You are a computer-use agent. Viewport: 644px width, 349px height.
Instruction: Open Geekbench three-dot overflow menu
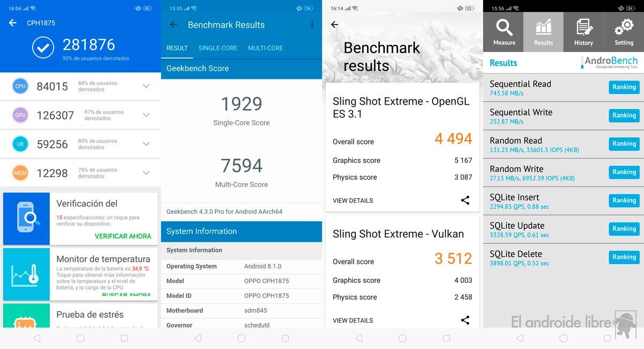pos(312,25)
